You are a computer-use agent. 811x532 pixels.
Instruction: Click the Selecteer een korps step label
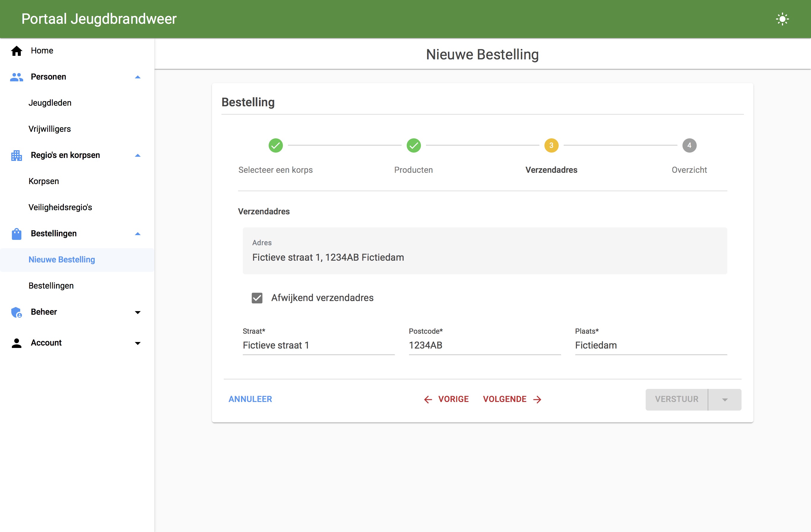pos(276,170)
